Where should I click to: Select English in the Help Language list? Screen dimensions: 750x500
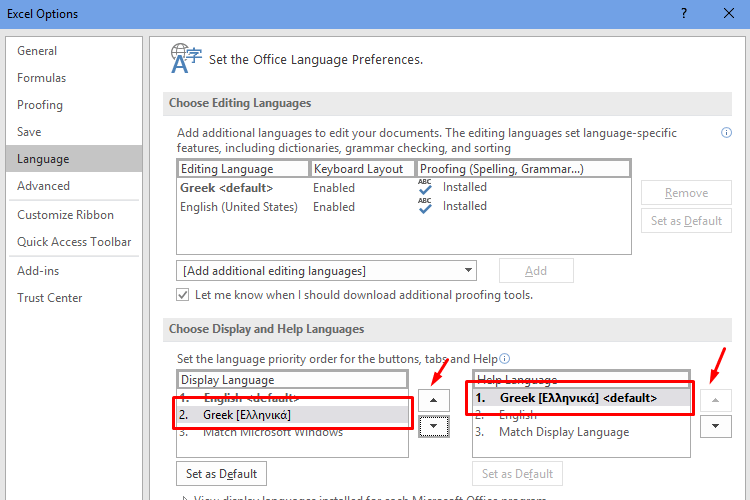[x=582, y=415]
